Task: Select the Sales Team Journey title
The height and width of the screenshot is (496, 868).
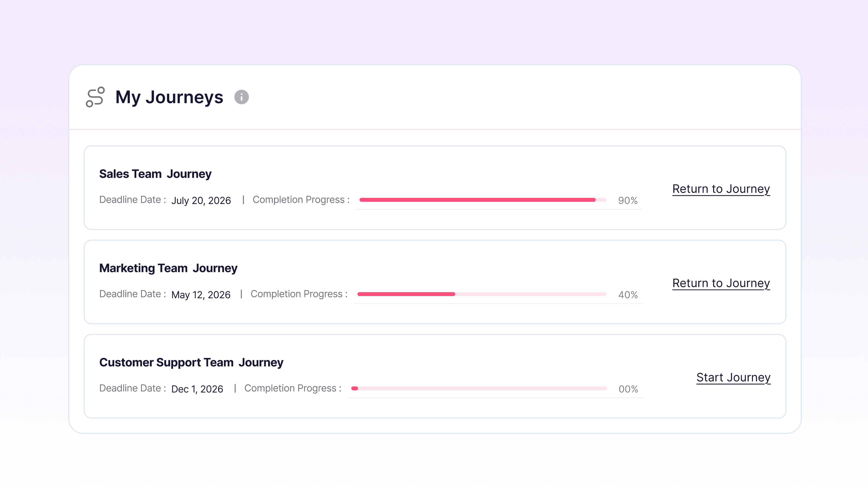Action: pyautogui.click(x=155, y=174)
